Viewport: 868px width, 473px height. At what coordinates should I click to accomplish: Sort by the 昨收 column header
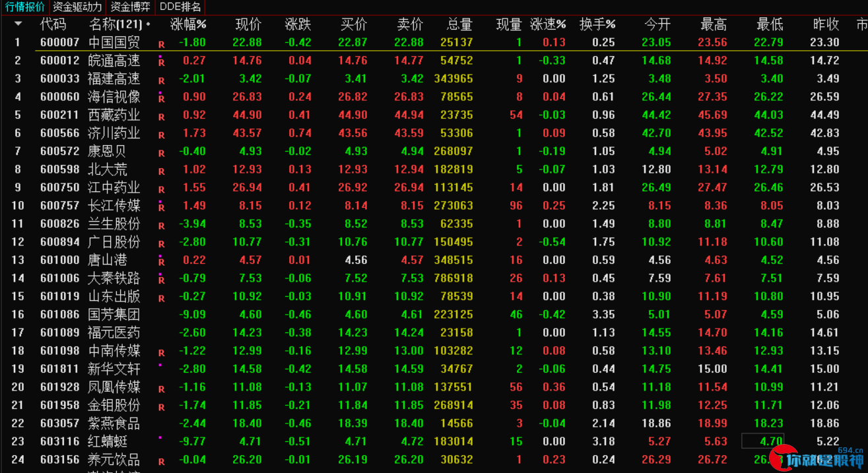(826, 24)
